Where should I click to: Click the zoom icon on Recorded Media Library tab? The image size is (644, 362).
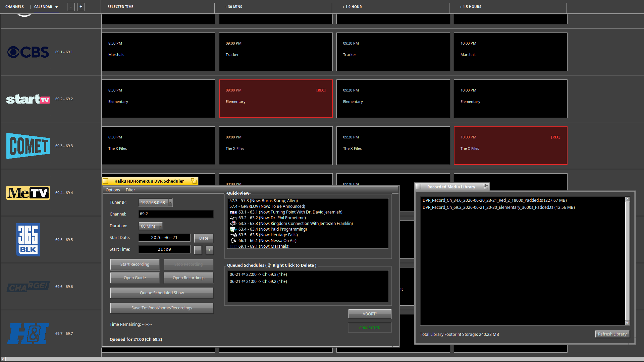[485, 187]
